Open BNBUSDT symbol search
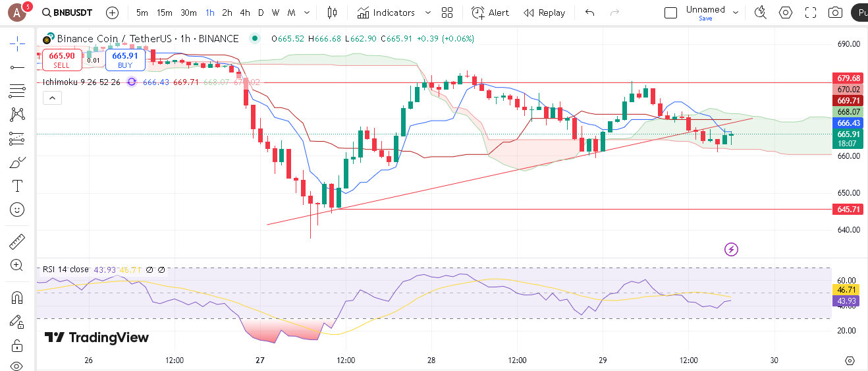Image resolution: width=868 pixels, height=371 pixels. 67,13
